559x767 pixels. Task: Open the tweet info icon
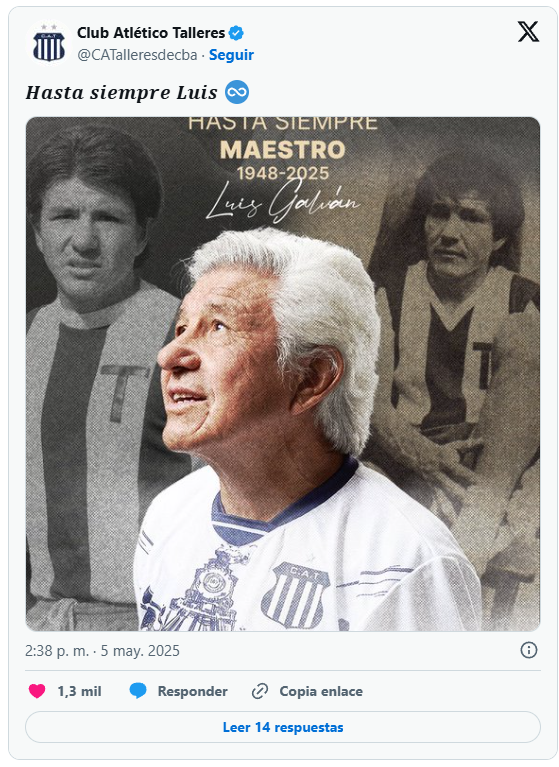[x=529, y=650]
